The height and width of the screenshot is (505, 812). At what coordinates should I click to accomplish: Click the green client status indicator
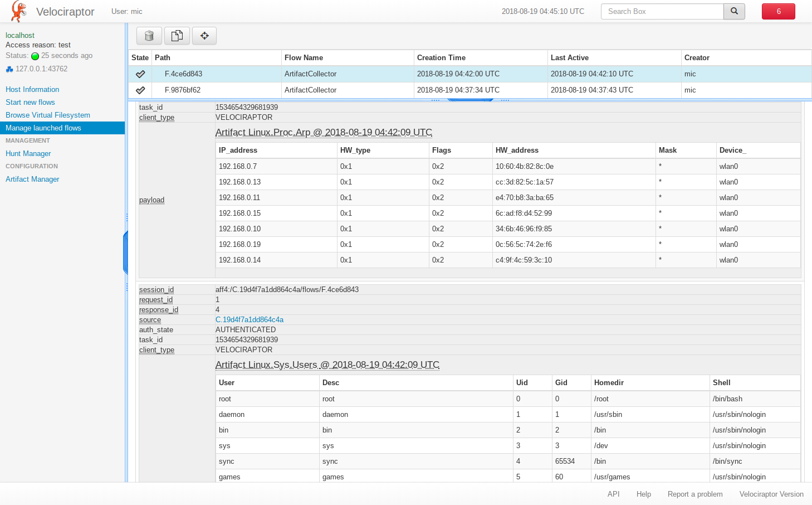coord(35,56)
